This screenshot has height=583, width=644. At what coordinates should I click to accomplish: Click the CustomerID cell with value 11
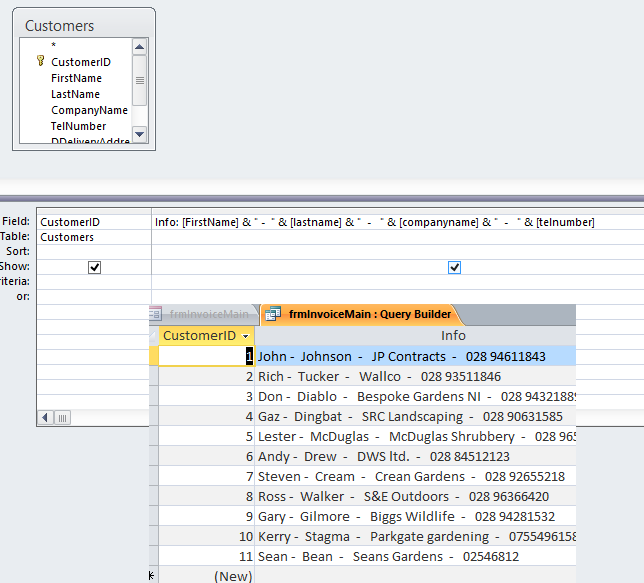pyautogui.click(x=207, y=557)
